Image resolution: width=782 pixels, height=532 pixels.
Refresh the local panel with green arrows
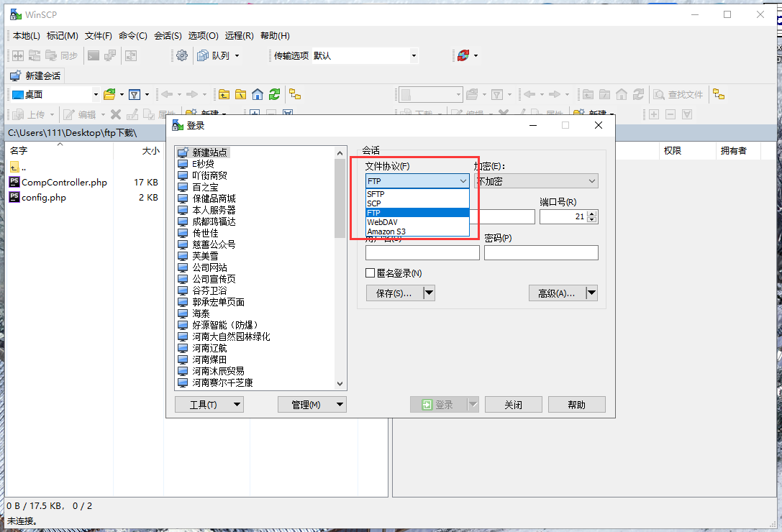(x=274, y=94)
